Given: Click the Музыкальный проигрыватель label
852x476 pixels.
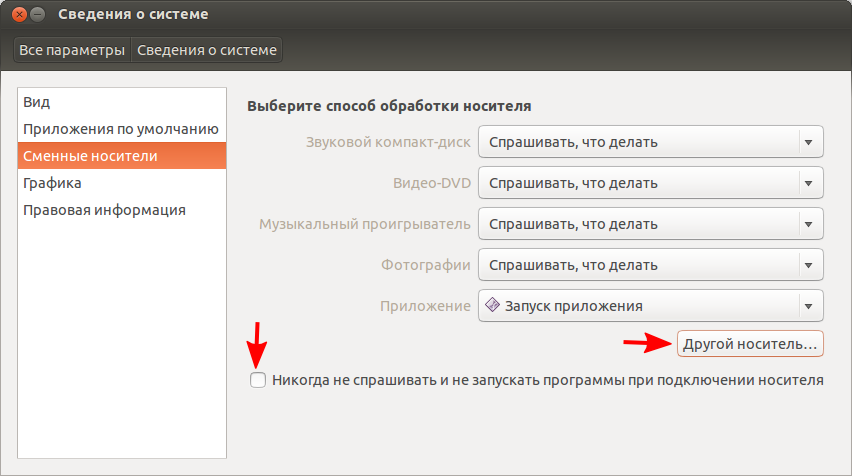Looking at the screenshot, I should tap(365, 224).
